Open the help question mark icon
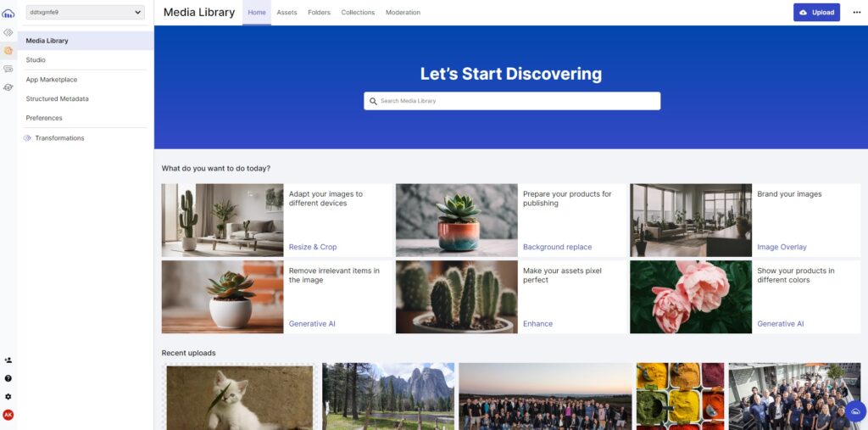The height and width of the screenshot is (430, 868). point(8,378)
